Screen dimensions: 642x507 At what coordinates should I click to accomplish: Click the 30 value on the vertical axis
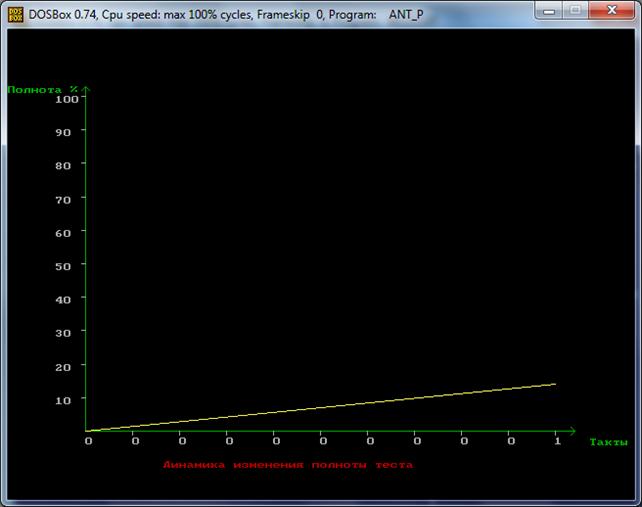63,333
